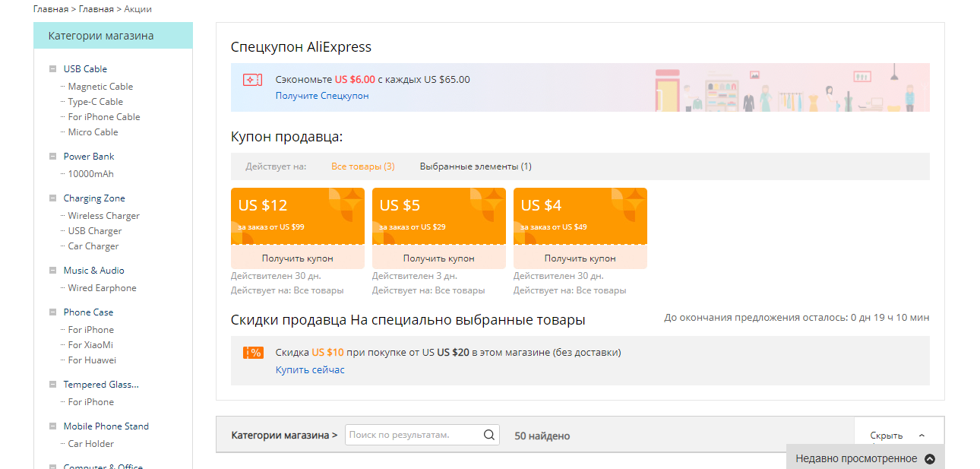Open the Car Charger category
Viewport: 980px width, 469px height.
[x=93, y=246]
